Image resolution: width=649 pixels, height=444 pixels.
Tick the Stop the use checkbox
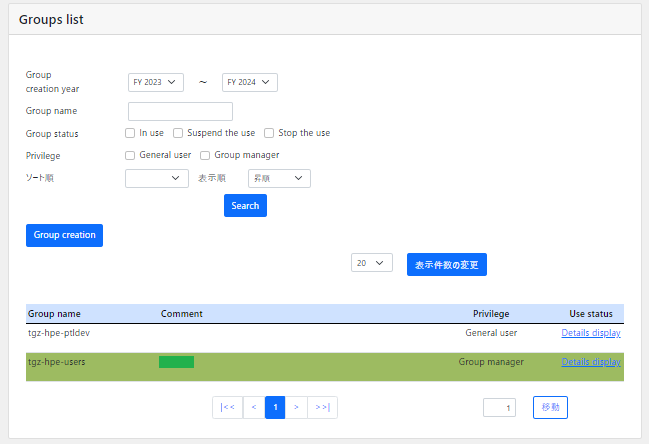pos(269,133)
